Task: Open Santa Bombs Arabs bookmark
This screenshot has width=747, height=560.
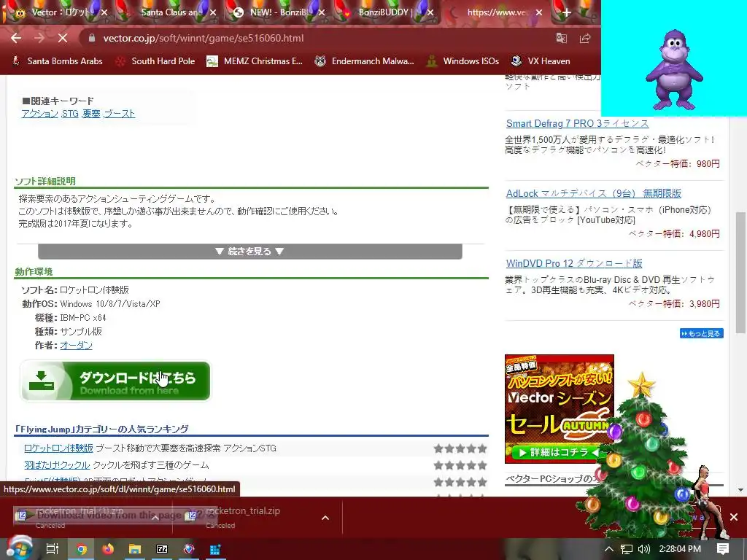Action: click(57, 61)
